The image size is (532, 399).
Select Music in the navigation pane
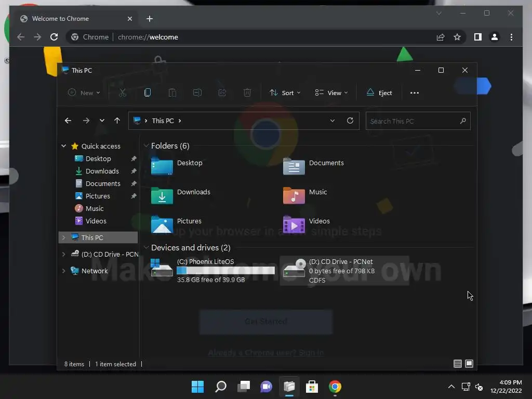[95, 208]
